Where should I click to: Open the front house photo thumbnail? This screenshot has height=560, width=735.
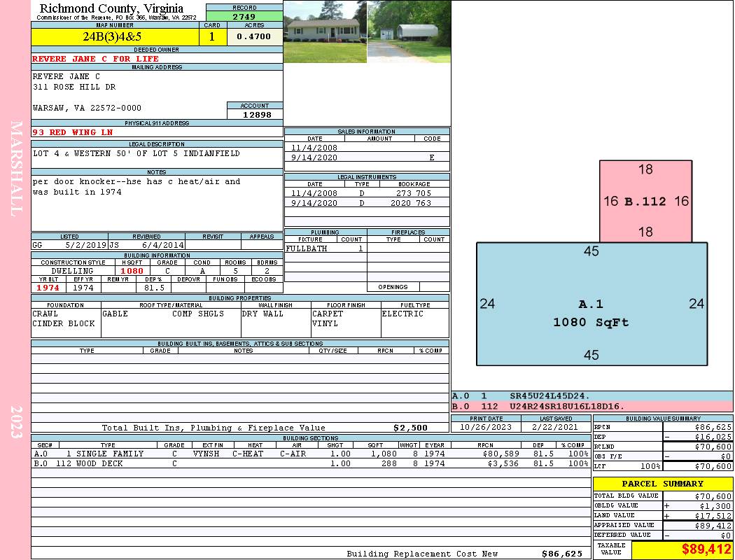325,31
